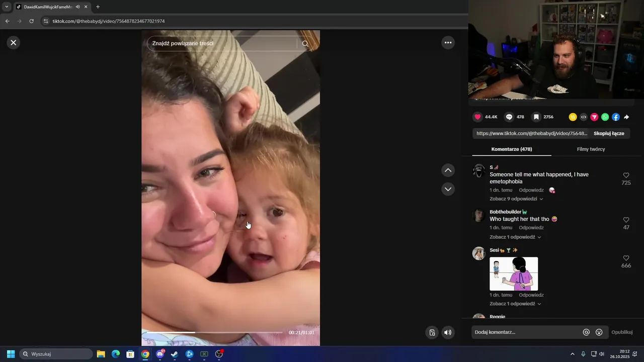Send video to friends via red icon
Image resolution: width=644 pixels, height=362 pixels.
click(594, 117)
